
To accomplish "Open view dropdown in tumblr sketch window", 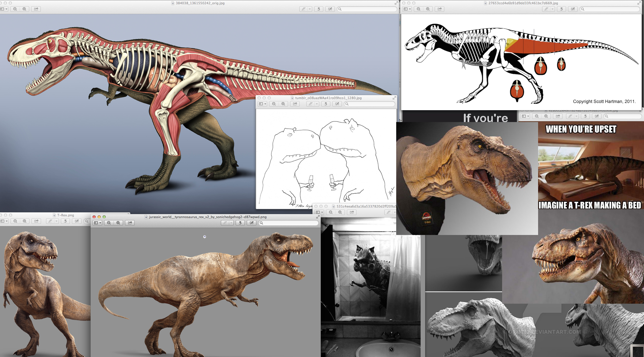I will point(262,104).
